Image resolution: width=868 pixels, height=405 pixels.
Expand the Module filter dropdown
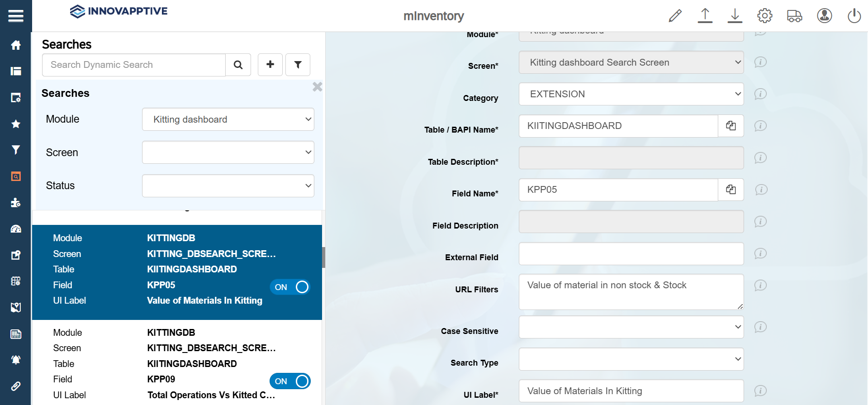(228, 119)
